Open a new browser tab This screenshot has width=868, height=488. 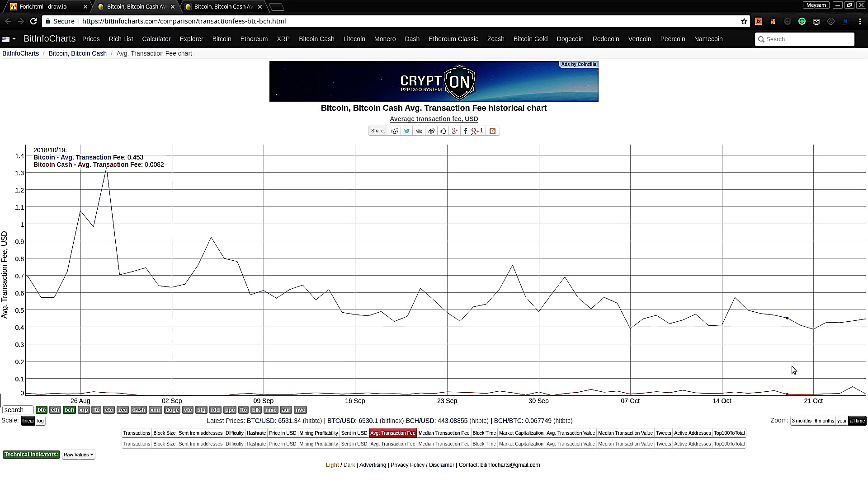click(x=277, y=7)
